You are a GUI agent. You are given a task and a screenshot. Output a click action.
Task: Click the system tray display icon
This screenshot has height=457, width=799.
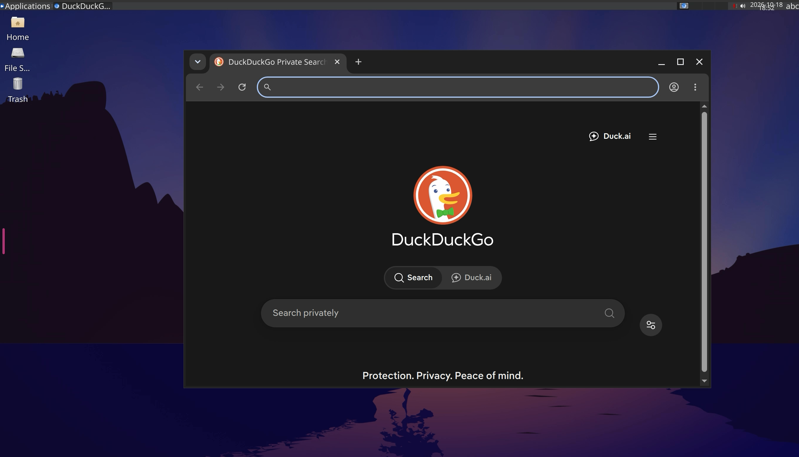683,6
